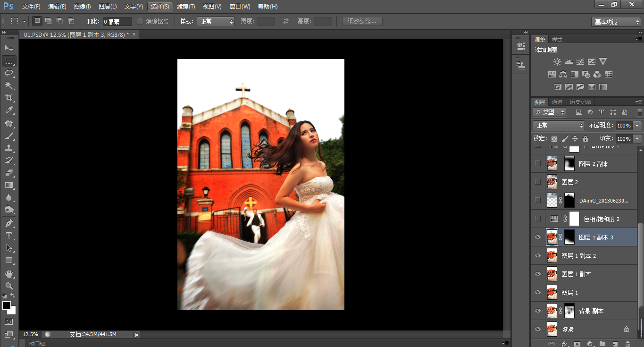Viewport: 644px width, 347px height.
Task: Delete layer with trash icon
Action: (627, 344)
